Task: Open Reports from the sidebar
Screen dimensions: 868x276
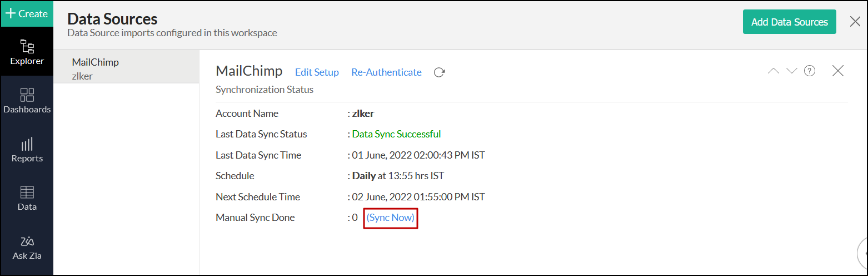Action: tap(27, 149)
